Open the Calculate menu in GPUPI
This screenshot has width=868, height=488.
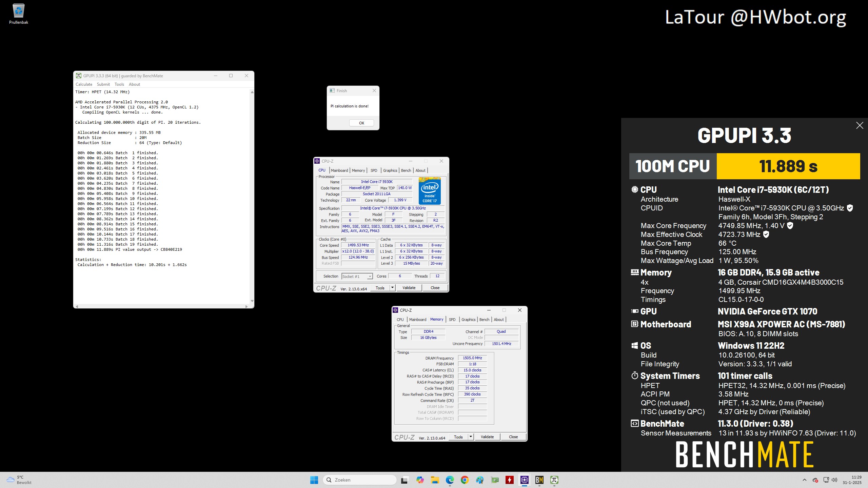pos(84,84)
